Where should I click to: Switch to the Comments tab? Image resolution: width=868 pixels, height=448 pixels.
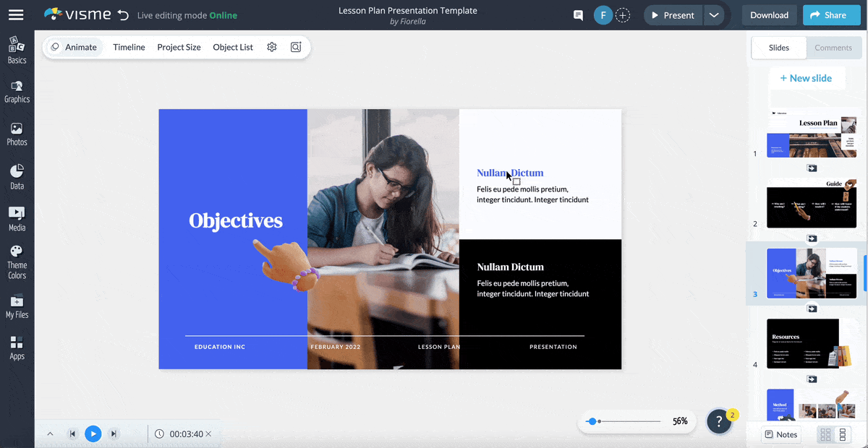(833, 47)
